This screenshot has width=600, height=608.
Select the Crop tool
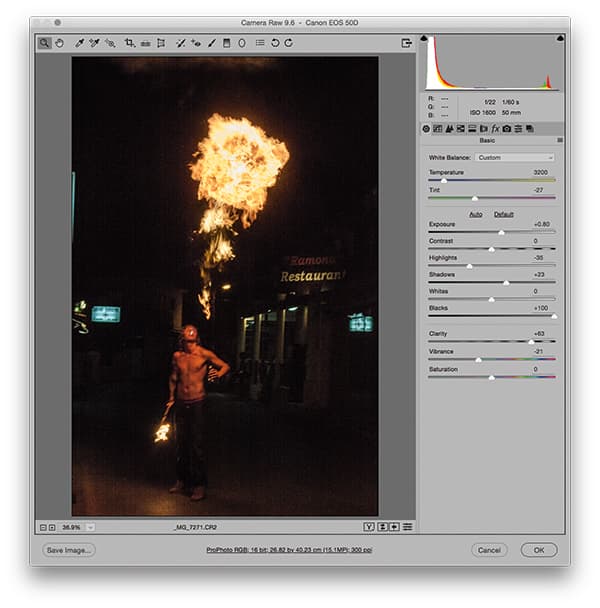click(x=130, y=43)
